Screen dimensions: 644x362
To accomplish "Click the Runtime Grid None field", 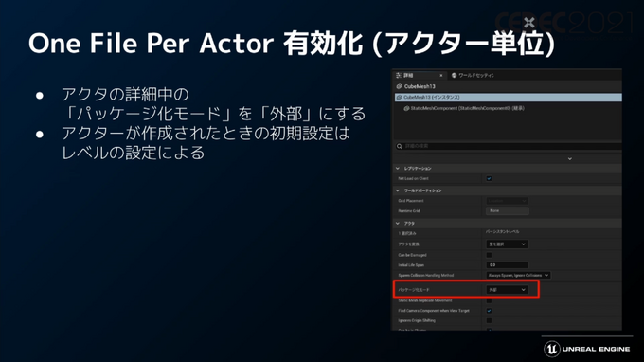I will (508, 210).
